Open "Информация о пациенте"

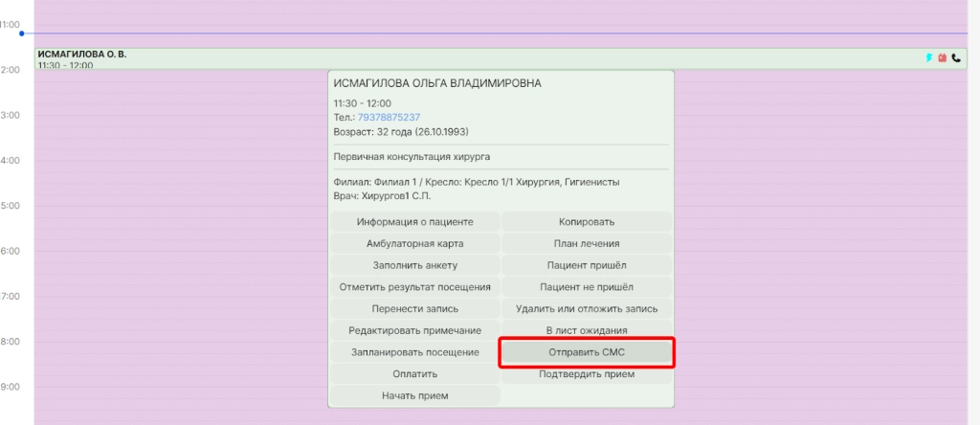click(x=414, y=222)
